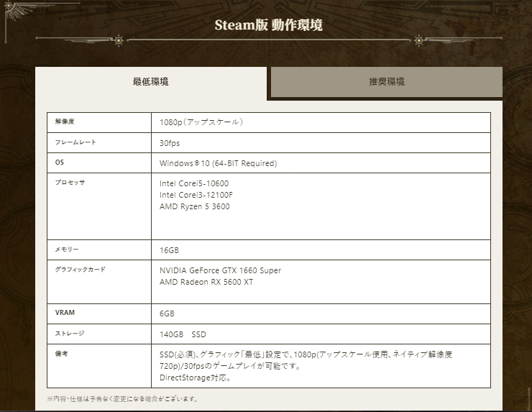Click the 6GB VRAM value

point(167,313)
